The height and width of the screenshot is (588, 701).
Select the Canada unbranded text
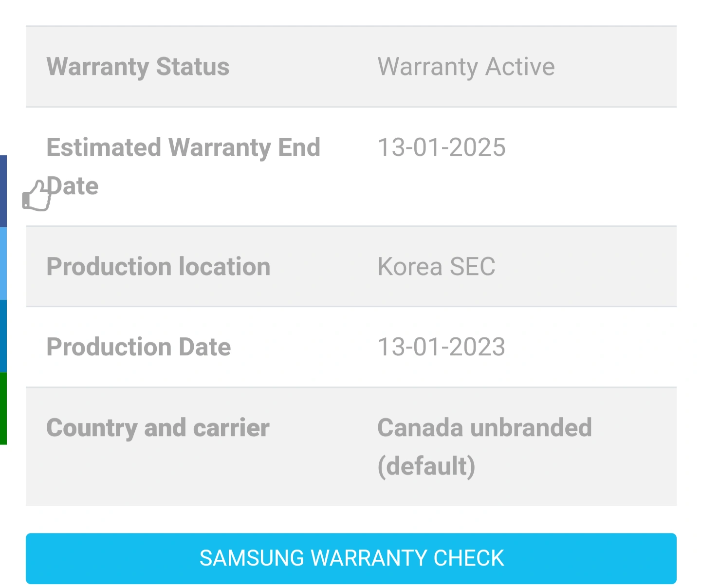(x=484, y=428)
